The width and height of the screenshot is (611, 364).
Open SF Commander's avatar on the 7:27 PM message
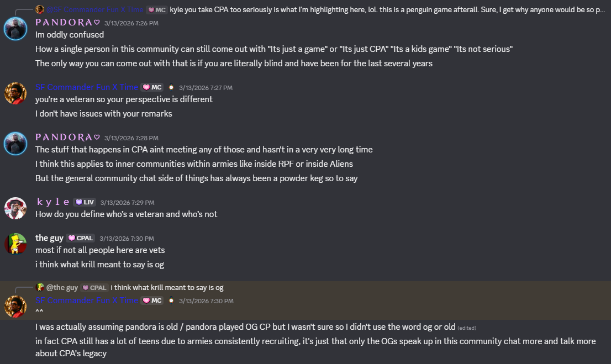point(15,93)
